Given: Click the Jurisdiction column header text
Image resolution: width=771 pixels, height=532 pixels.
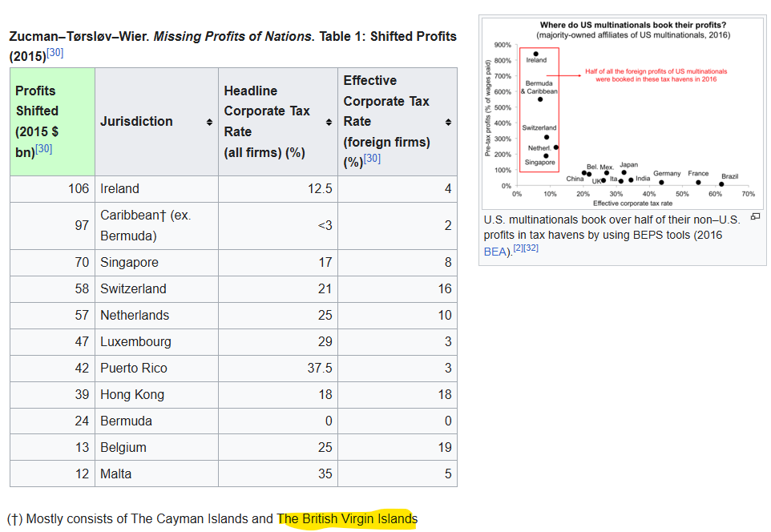Looking at the screenshot, I should click(136, 122).
